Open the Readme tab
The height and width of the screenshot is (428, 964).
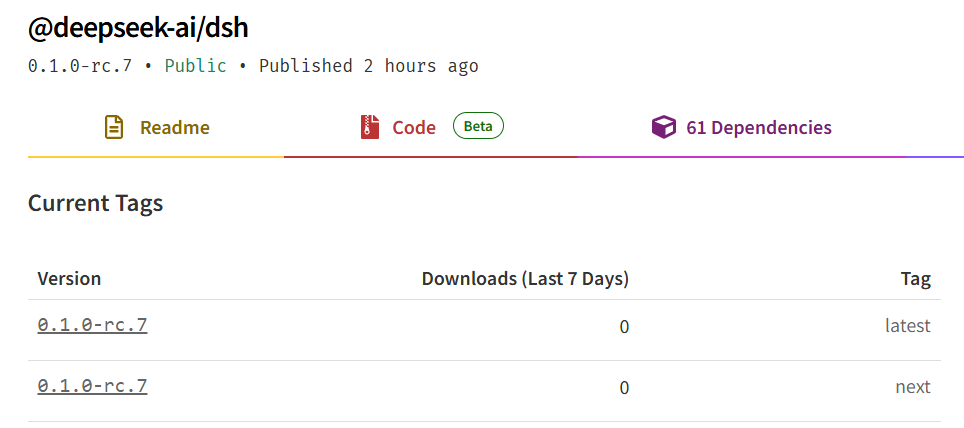click(156, 127)
